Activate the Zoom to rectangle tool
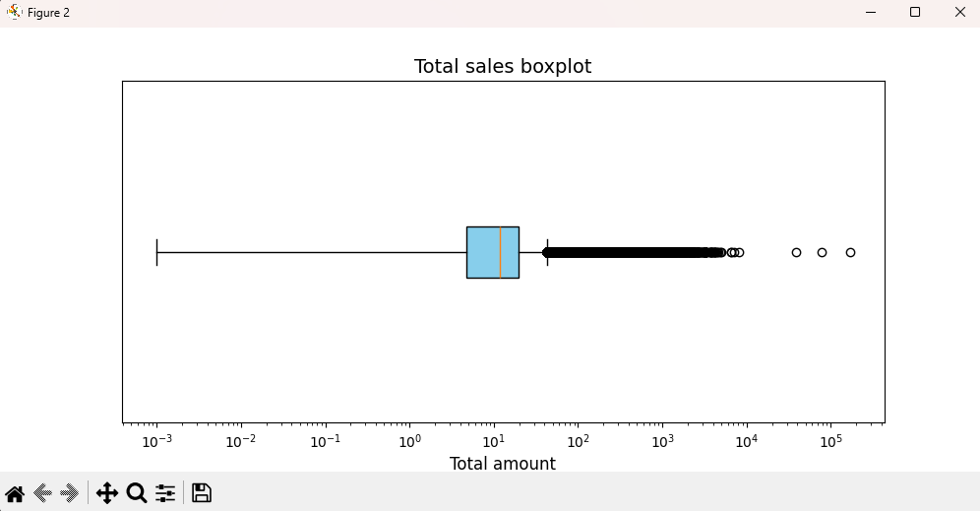This screenshot has height=511, width=980. [136, 493]
